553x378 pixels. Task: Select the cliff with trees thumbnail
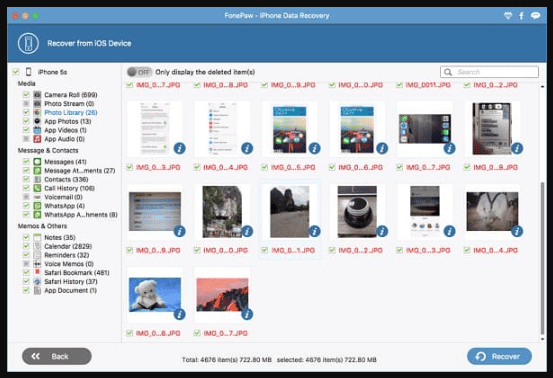[222, 212]
